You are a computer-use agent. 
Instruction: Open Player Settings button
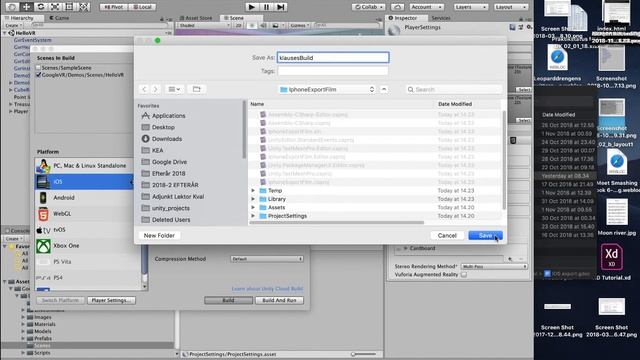tap(111, 300)
